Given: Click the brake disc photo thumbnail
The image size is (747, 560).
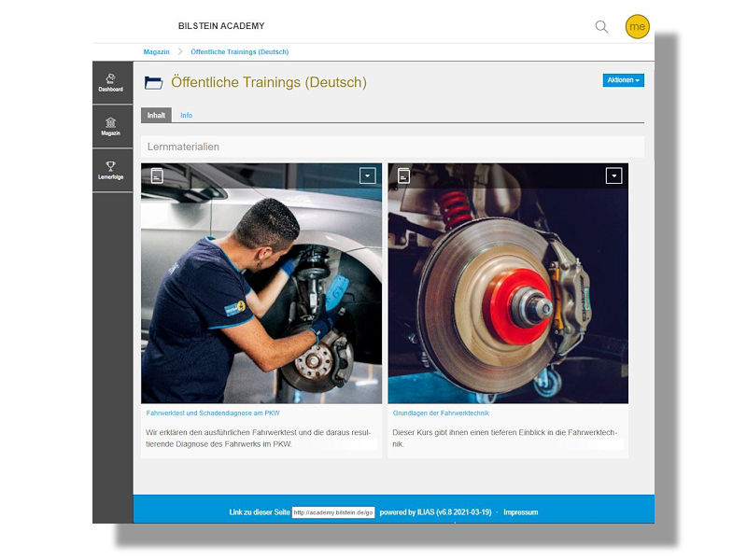Looking at the screenshot, I should (508, 284).
